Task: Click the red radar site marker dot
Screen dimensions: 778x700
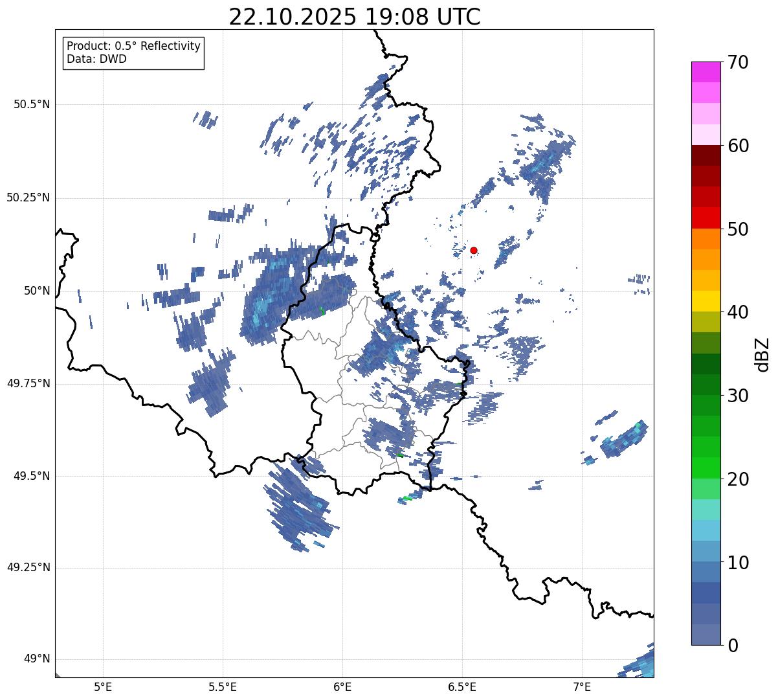Action: tap(474, 250)
